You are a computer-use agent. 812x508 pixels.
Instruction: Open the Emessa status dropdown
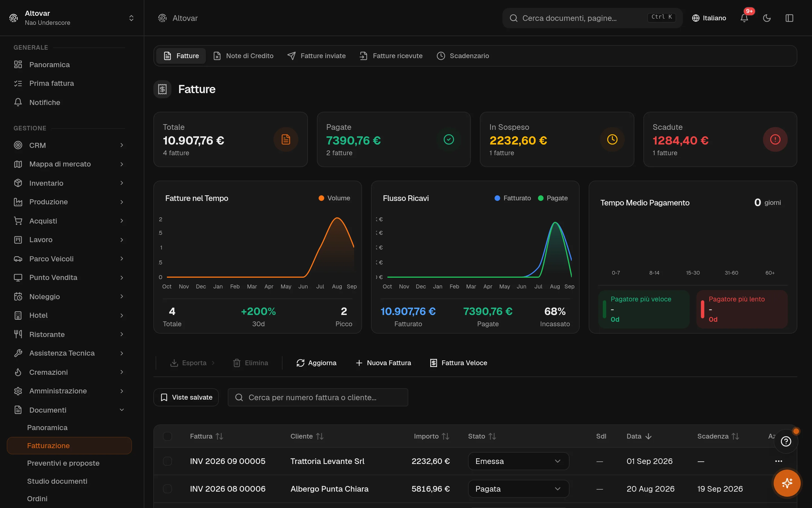click(x=518, y=461)
